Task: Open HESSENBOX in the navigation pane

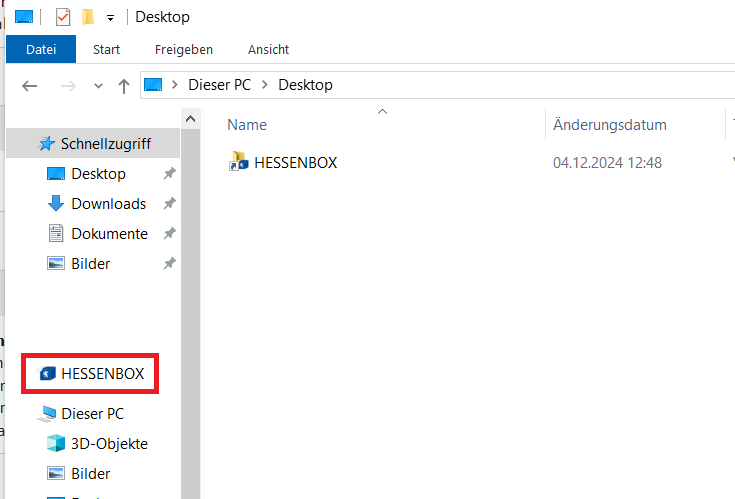Action: pos(102,374)
